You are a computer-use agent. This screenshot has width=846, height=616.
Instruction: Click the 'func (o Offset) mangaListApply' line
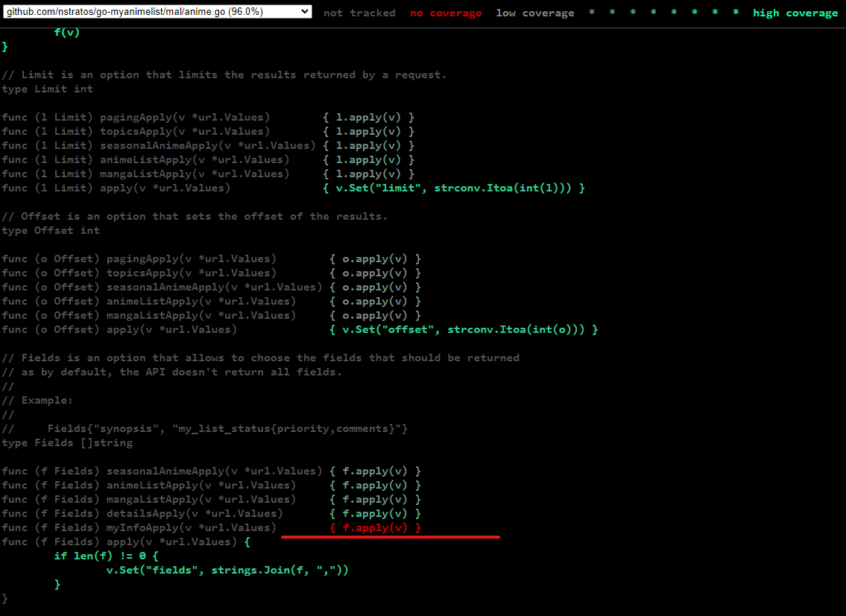pos(211,316)
